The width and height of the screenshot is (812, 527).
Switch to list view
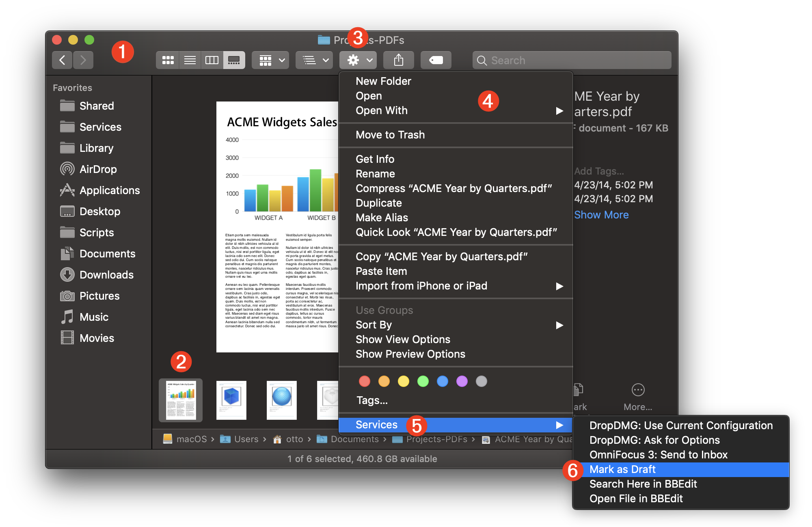click(190, 60)
